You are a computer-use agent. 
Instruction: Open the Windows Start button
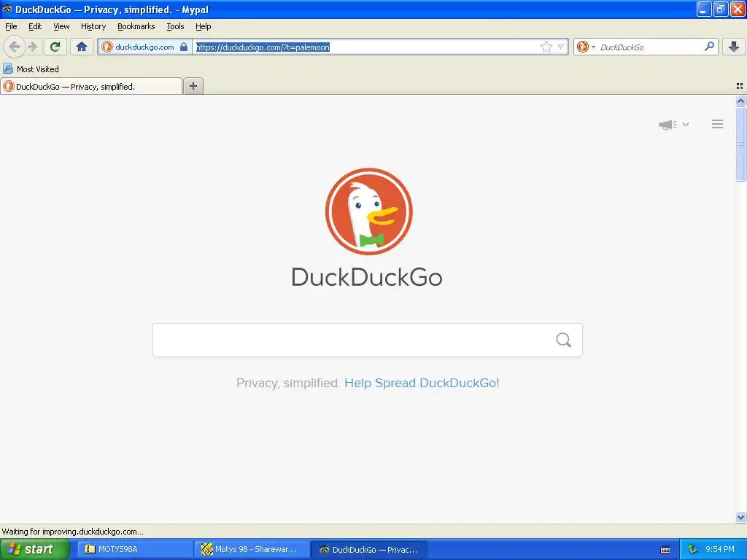click(34, 549)
